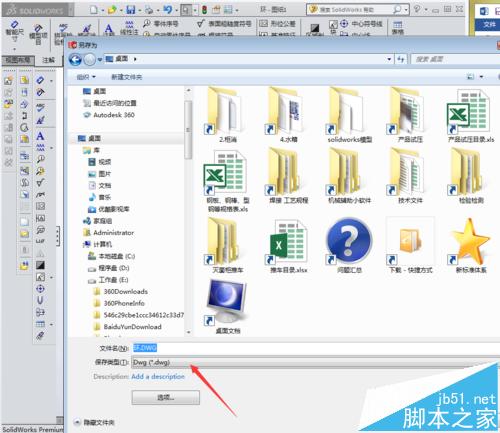Click the refresh button beside address bar
Viewport: 500px width, 433px height.
tap(401, 59)
